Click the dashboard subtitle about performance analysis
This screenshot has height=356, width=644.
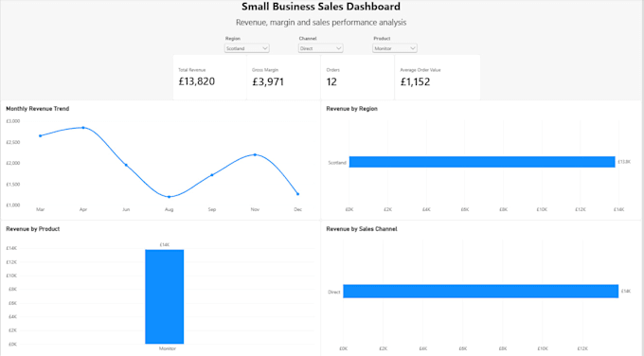[321, 23]
